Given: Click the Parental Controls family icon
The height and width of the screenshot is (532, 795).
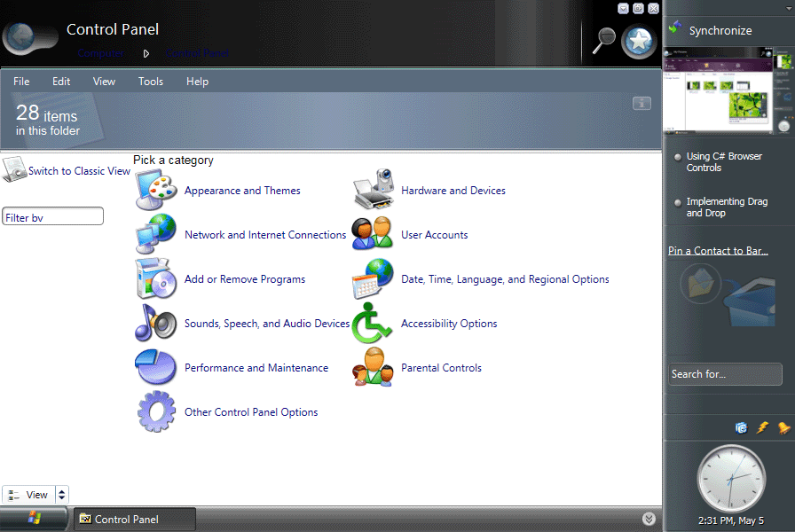Looking at the screenshot, I should tap(373, 367).
